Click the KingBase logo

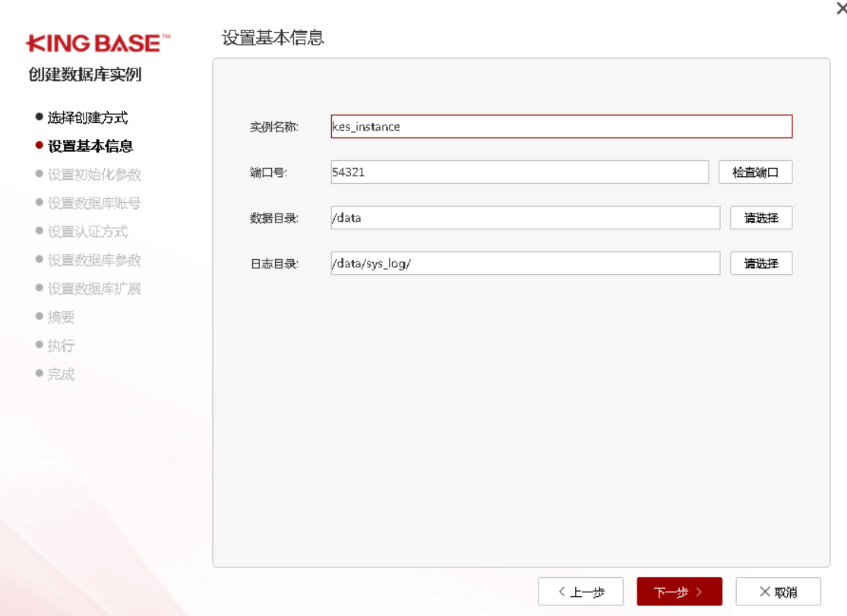98,43
